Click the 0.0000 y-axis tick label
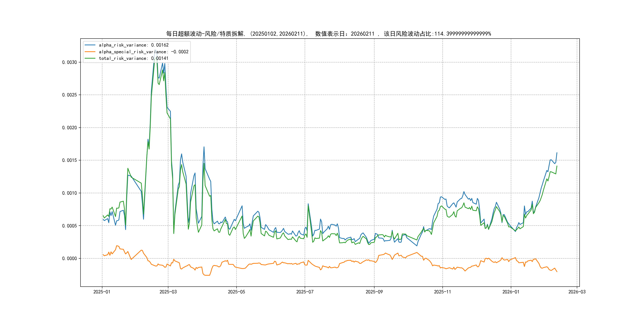The height and width of the screenshot is (322, 644). pos(70,259)
